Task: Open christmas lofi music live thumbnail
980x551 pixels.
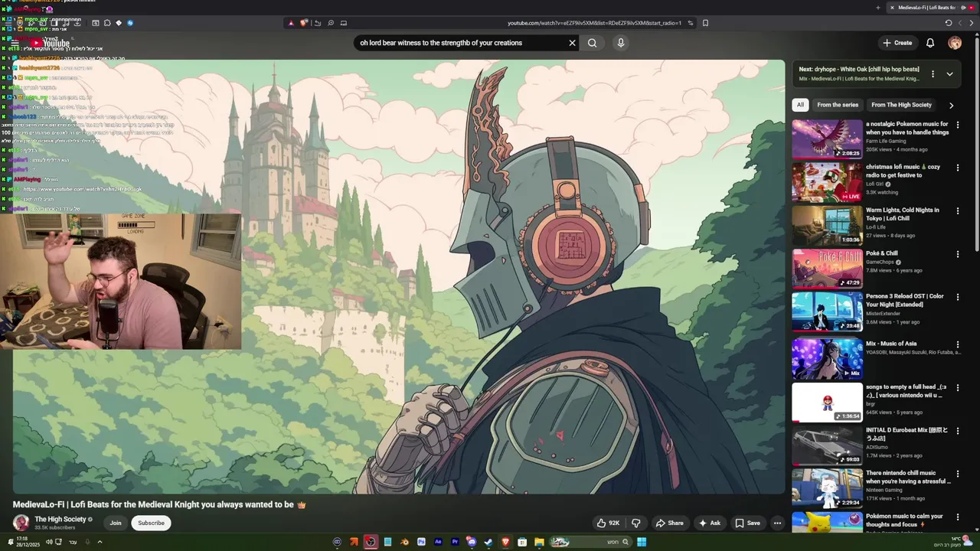Action: [x=827, y=181]
